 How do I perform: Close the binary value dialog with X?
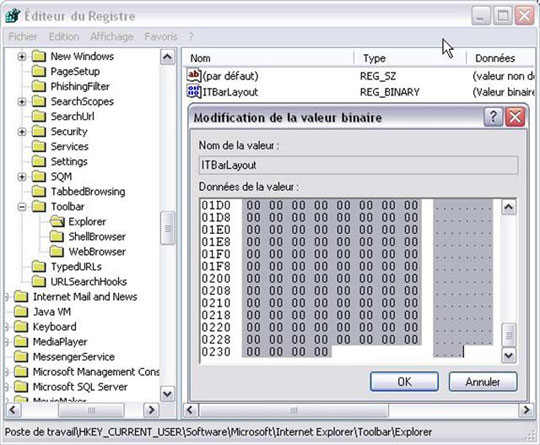coord(515,117)
